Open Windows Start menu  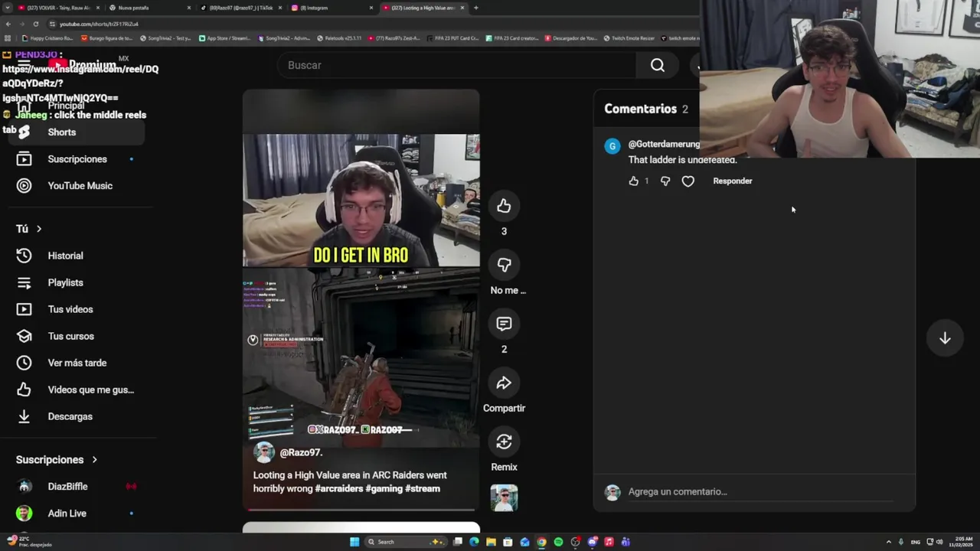[x=354, y=542]
